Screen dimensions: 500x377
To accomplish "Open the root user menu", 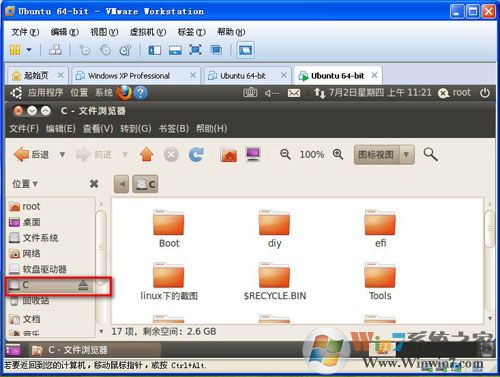I will click(454, 93).
